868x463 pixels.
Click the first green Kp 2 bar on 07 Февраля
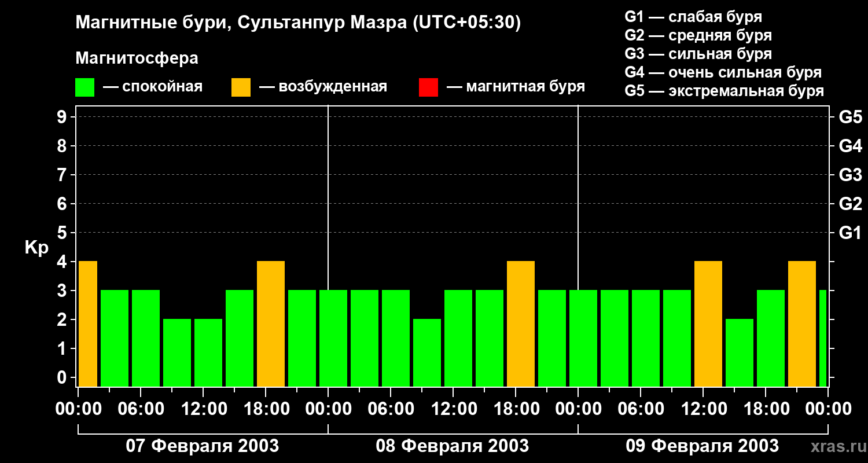pos(177,353)
